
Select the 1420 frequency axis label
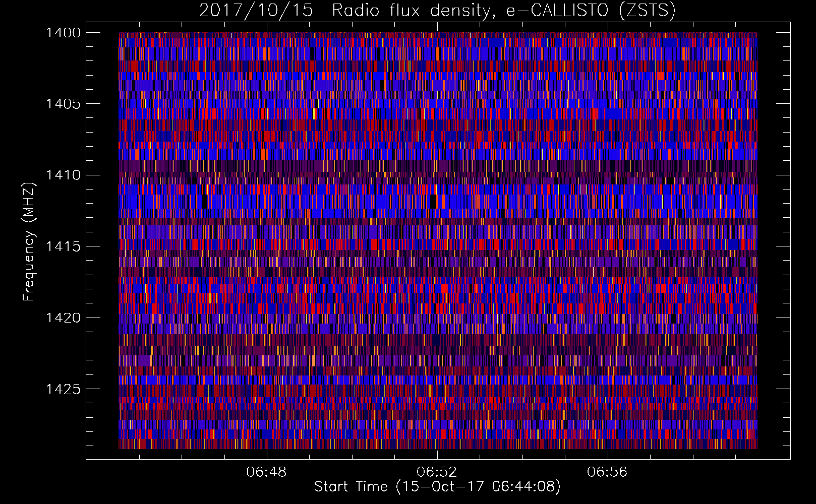63,318
